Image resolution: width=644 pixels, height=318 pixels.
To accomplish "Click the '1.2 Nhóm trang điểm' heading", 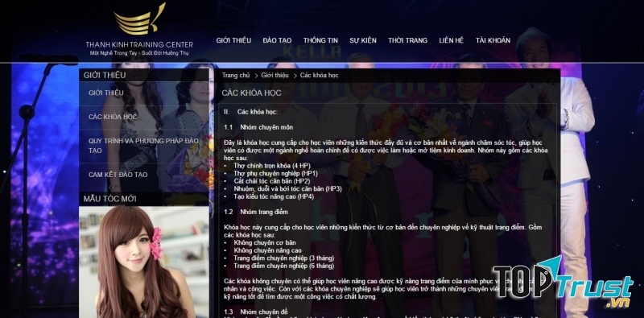I will click(x=256, y=212).
